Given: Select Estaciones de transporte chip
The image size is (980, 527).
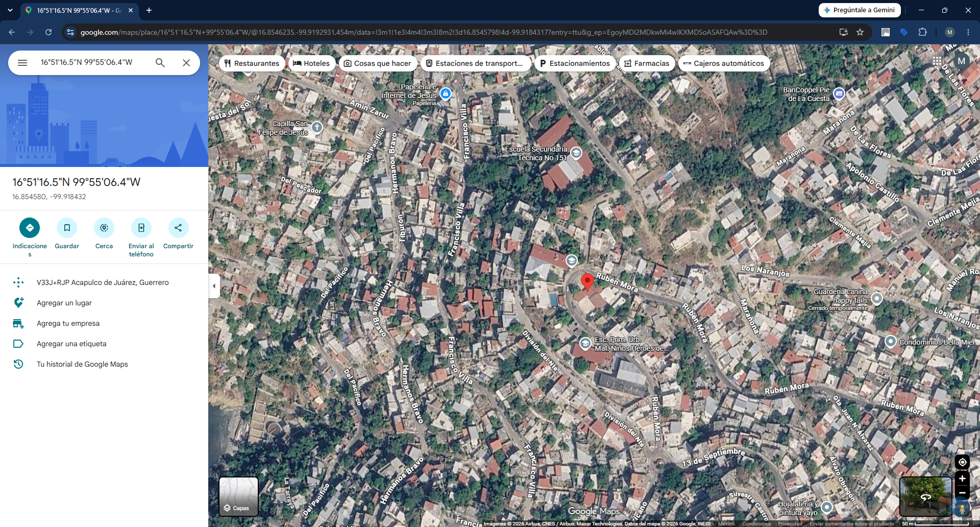Looking at the screenshot, I should coord(475,63).
